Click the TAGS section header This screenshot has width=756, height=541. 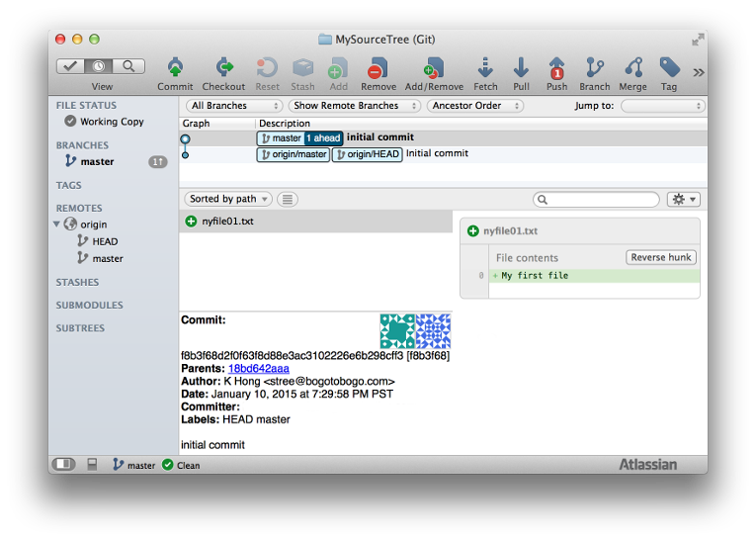(69, 185)
